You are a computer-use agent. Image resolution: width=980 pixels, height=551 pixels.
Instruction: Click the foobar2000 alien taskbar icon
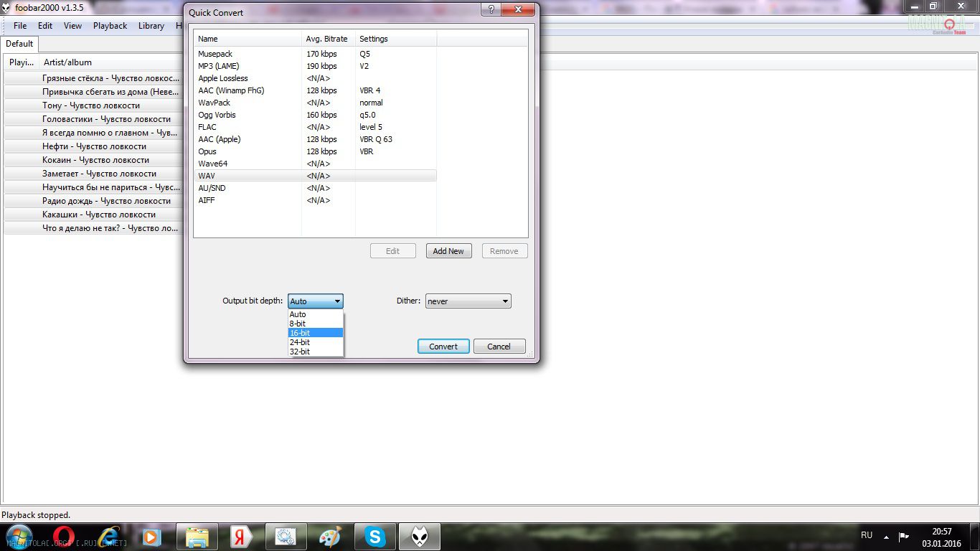point(420,537)
